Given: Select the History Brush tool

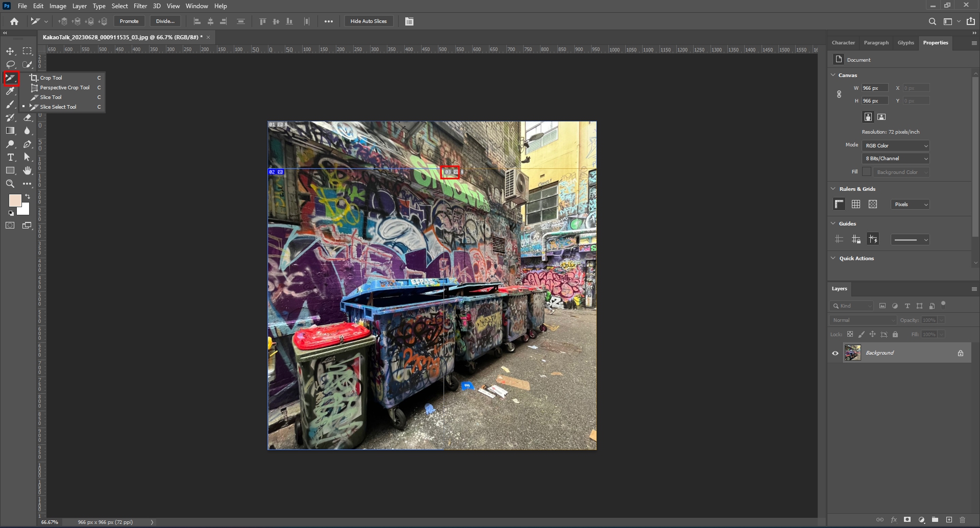Looking at the screenshot, I should (x=10, y=118).
